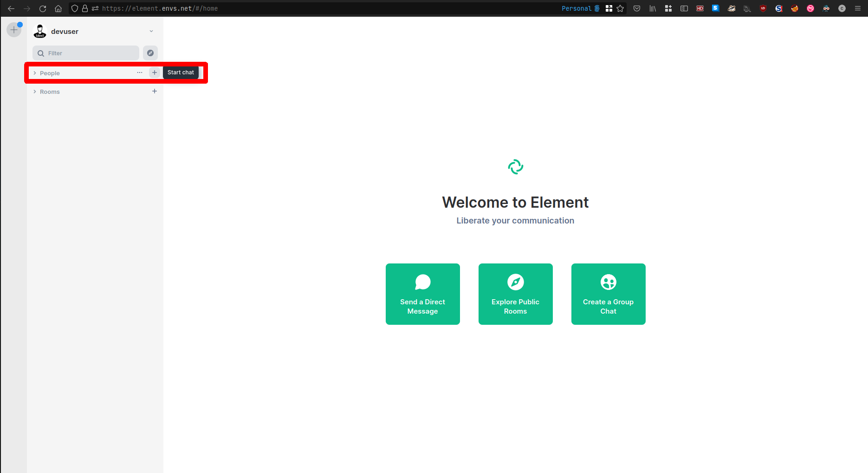This screenshot has width=868, height=473.
Task: Click the grey C circle extension icon
Action: coord(842,8)
